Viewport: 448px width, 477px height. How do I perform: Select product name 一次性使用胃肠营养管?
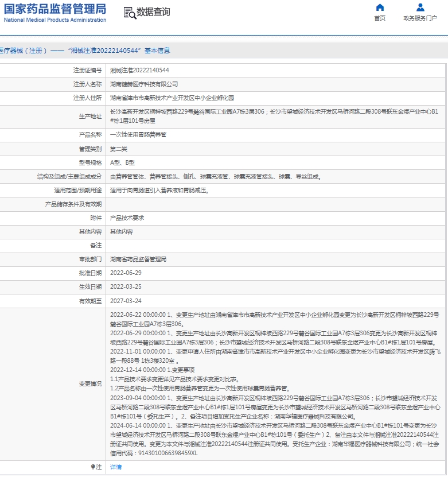[138, 135]
